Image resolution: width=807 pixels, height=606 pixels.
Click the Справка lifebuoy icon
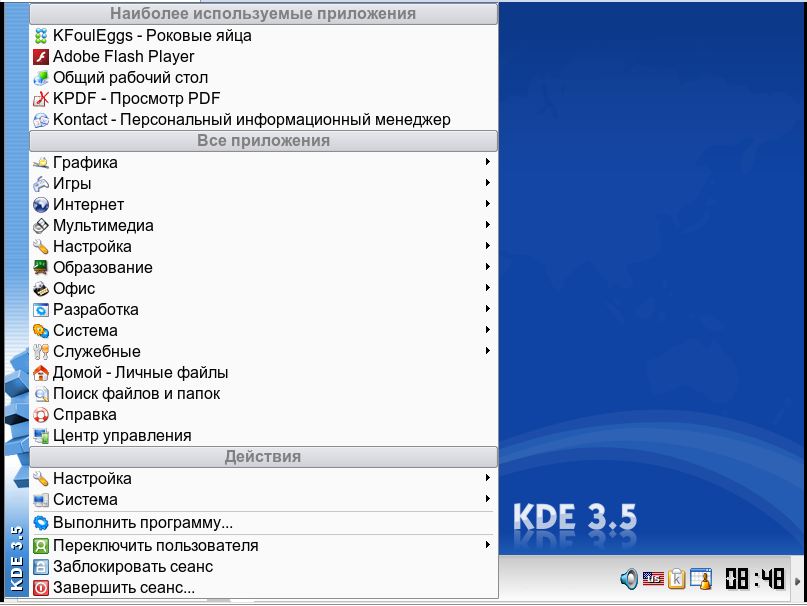[x=41, y=415]
